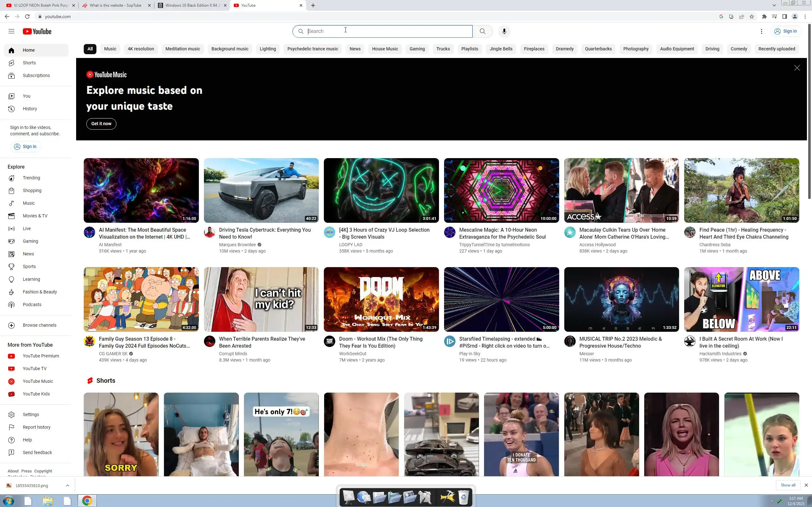Click the YouTube logo

coord(37,31)
